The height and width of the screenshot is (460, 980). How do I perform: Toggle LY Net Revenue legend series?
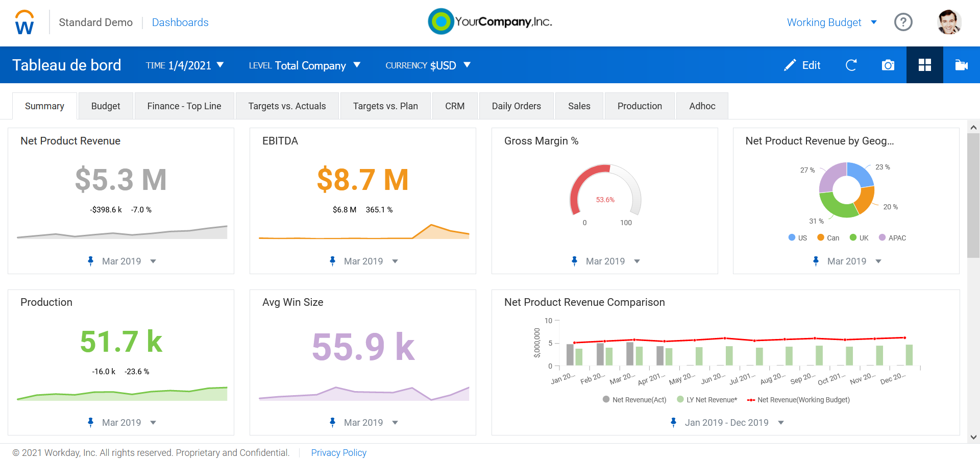pos(707,400)
